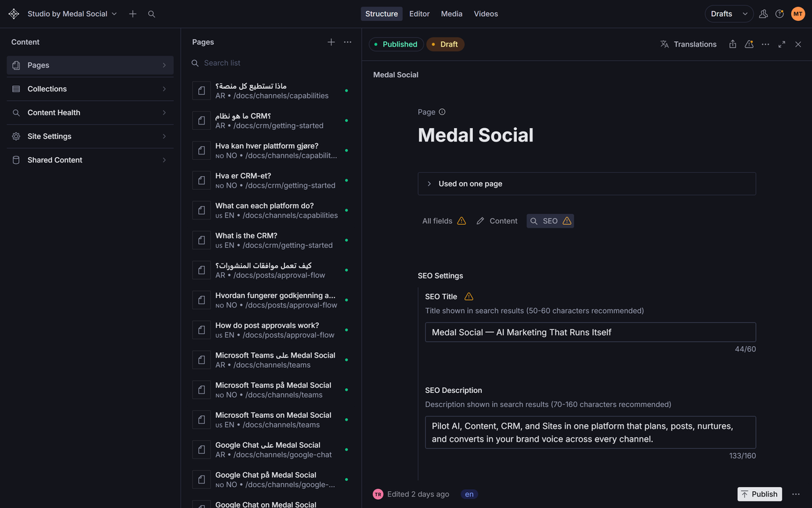Screen dimensions: 812x508
Task: Open Content Health section
Action: (x=90, y=112)
